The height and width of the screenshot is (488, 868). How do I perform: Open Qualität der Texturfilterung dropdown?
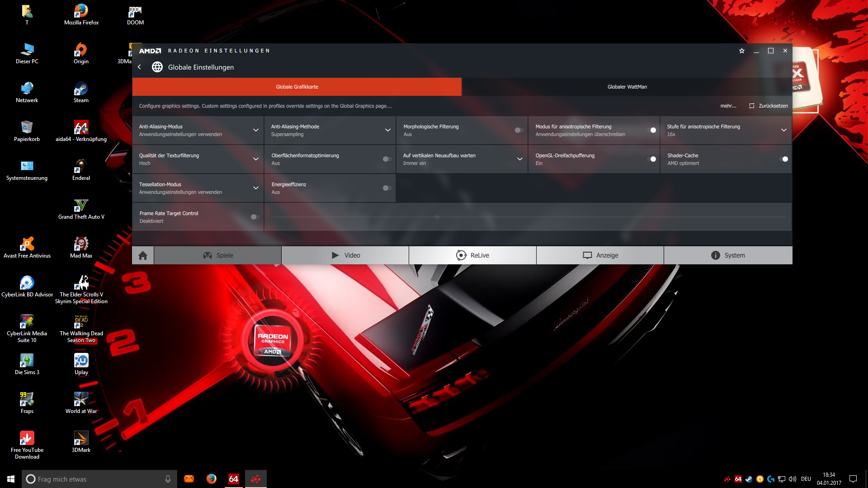pyautogui.click(x=255, y=160)
